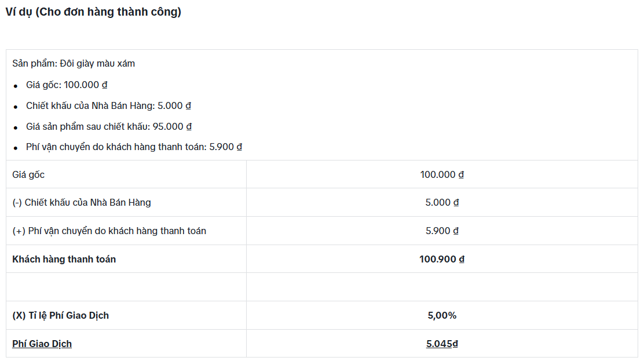Click the empty right cell below 100.900 đ

(x=442, y=287)
